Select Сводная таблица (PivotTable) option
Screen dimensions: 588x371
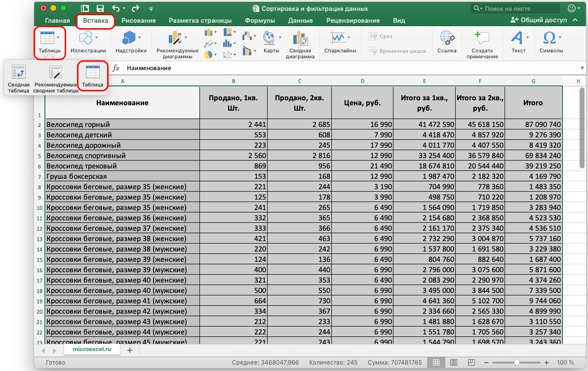18,79
